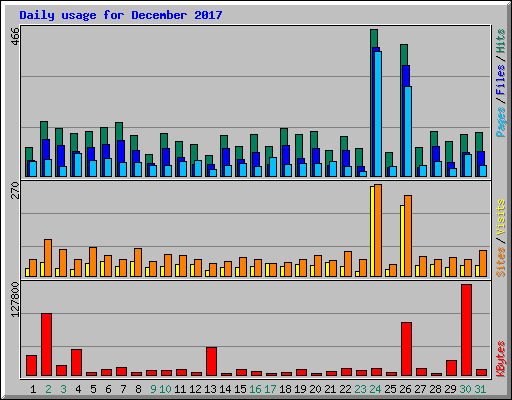Select the orange visits bar for day 2

click(x=48, y=258)
